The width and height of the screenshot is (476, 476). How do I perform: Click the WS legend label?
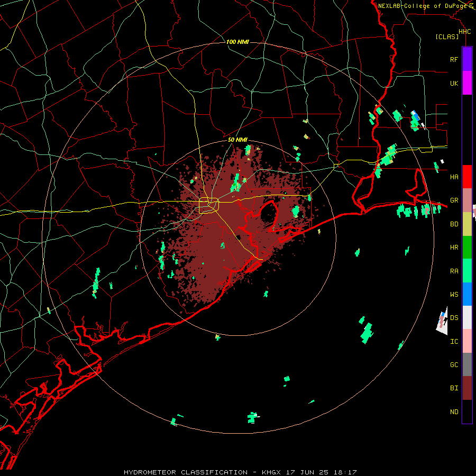pyautogui.click(x=454, y=294)
